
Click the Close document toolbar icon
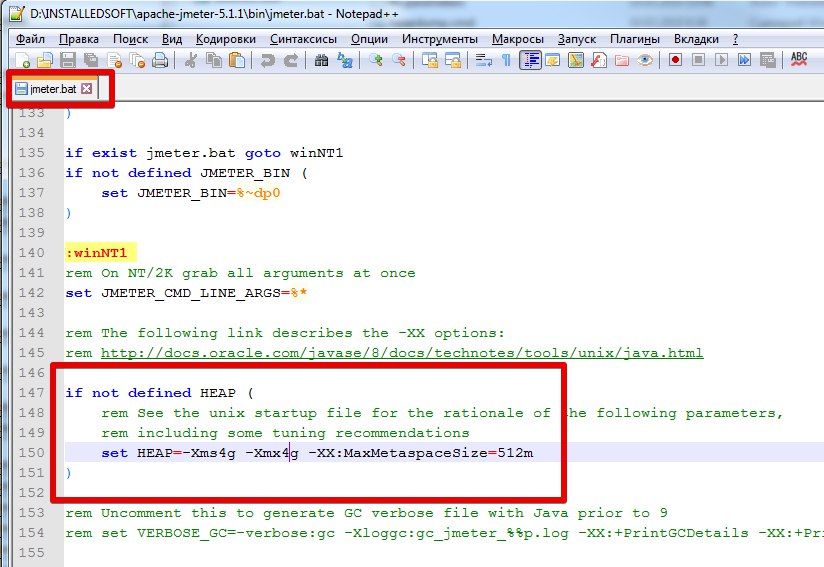click(x=114, y=60)
